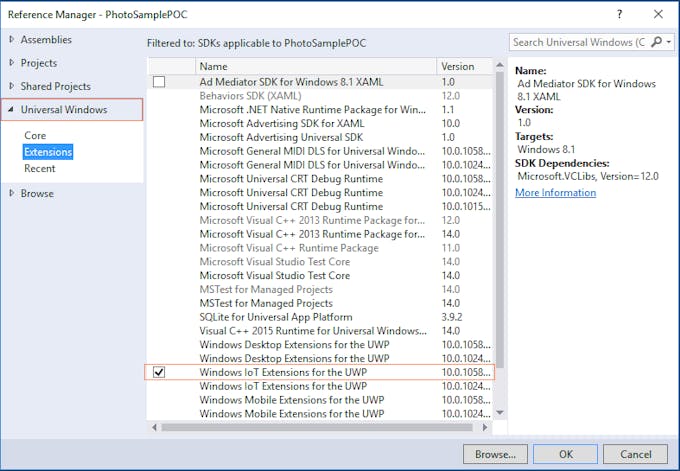Open the More Information link

pos(556,193)
